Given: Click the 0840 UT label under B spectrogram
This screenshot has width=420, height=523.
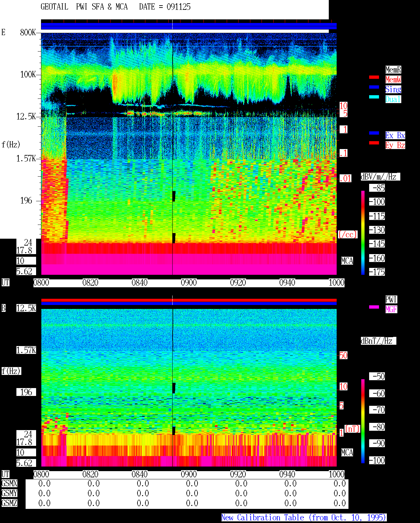Looking at the screenshot, I should 139,474.
